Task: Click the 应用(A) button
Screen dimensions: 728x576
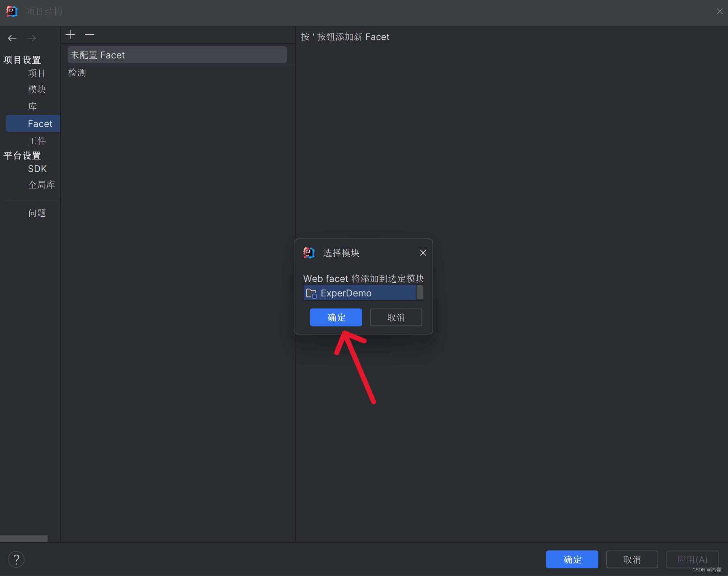Action: [x=692, y=560]
